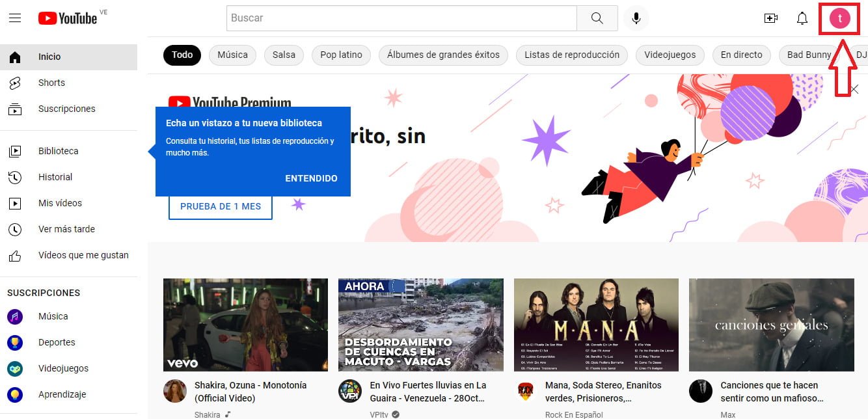Screen dimensions: 868x419
Task: Open the Deportes subscription label
Action: (57, 342)
